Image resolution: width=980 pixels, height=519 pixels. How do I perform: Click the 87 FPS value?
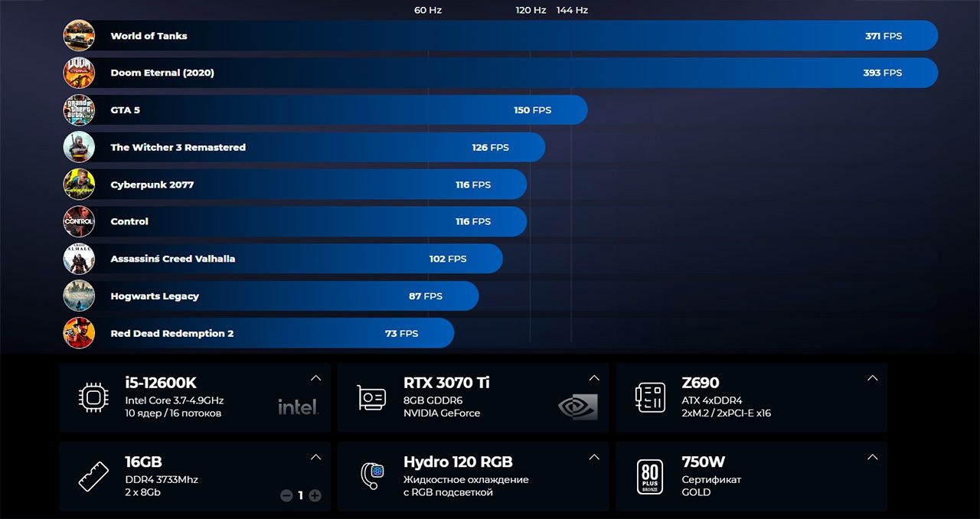tap(426, 296)
